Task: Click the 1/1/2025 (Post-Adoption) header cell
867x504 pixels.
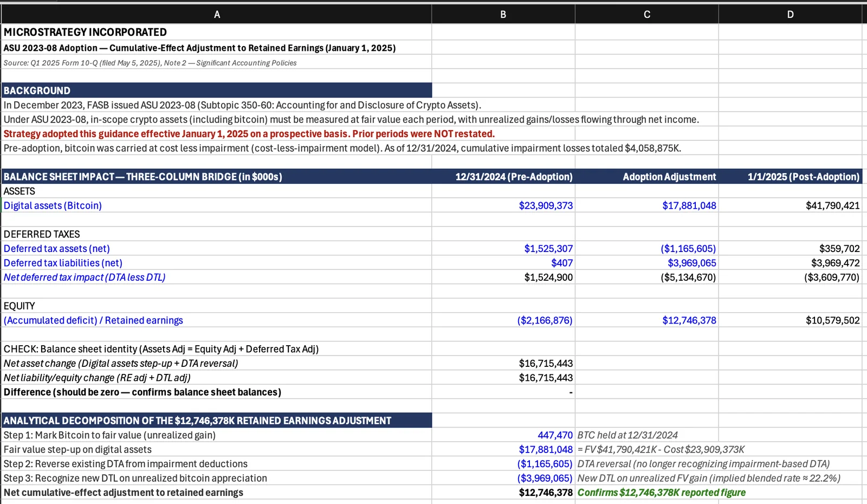Action: 790,177
